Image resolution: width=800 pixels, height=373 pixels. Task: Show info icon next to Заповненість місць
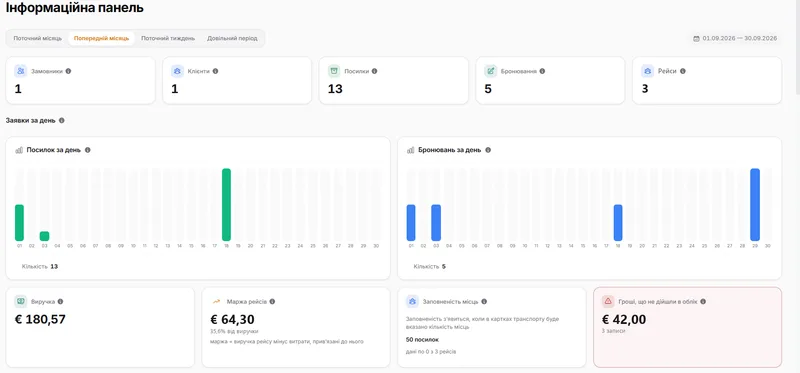(484, 302)
